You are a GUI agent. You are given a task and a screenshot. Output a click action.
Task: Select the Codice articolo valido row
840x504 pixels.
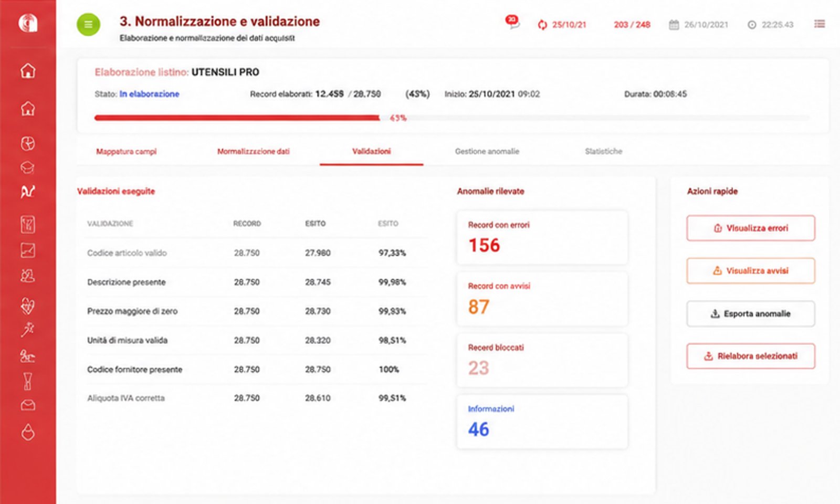pyautogui.click(x=256, y=253)
